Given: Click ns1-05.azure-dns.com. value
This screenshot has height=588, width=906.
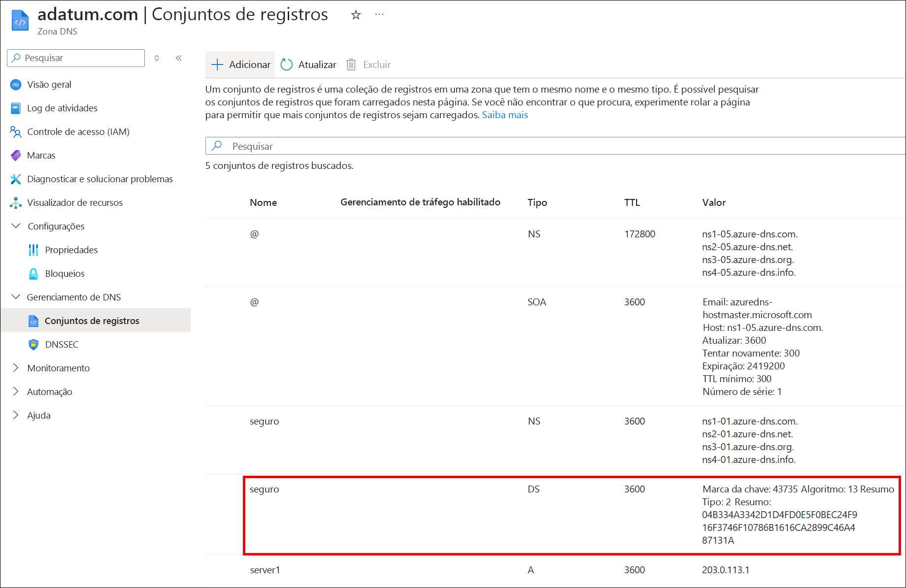Looking at the screenshot, I should coord(750,234).
